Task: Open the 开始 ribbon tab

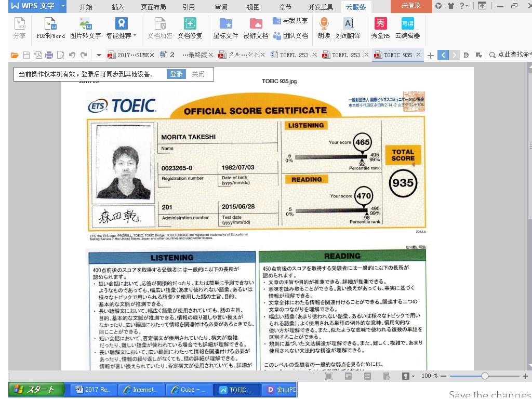Action: click(86, 7)
